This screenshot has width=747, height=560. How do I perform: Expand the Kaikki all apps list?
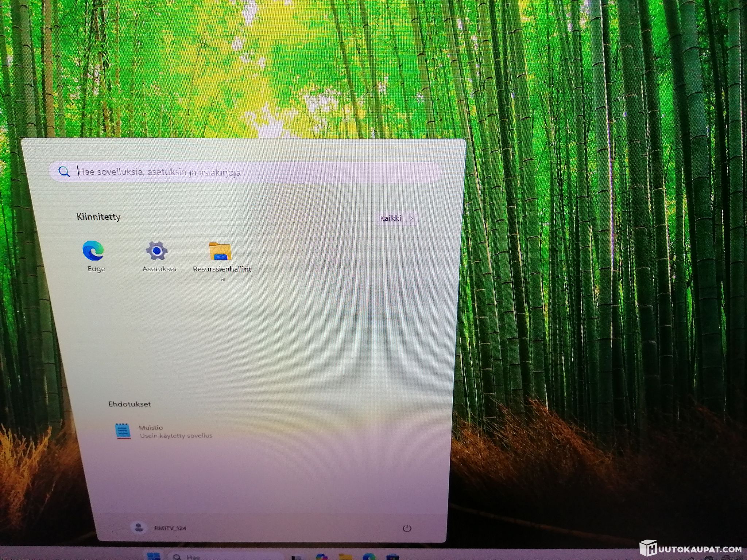391,218
